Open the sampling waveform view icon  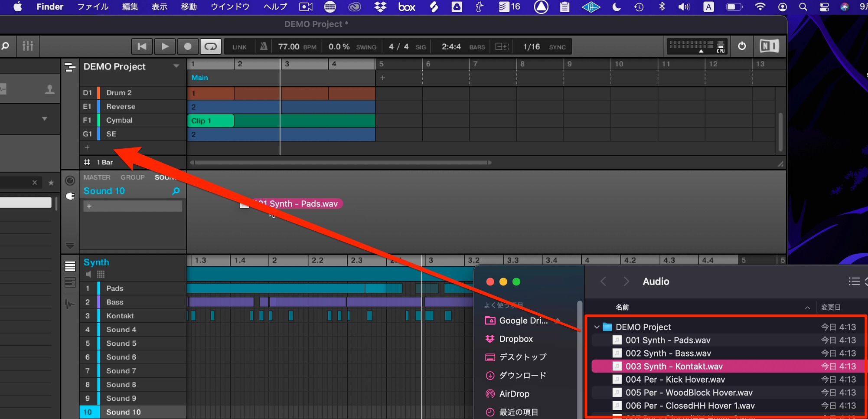(70, 304)
